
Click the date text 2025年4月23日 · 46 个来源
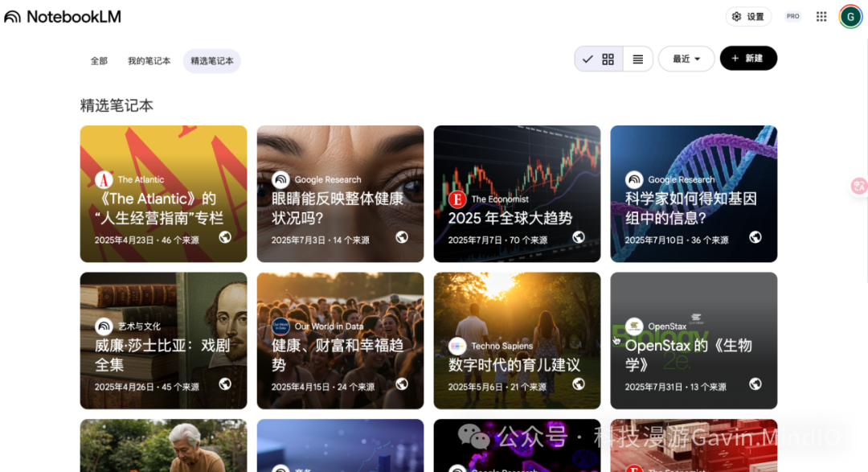147,240
